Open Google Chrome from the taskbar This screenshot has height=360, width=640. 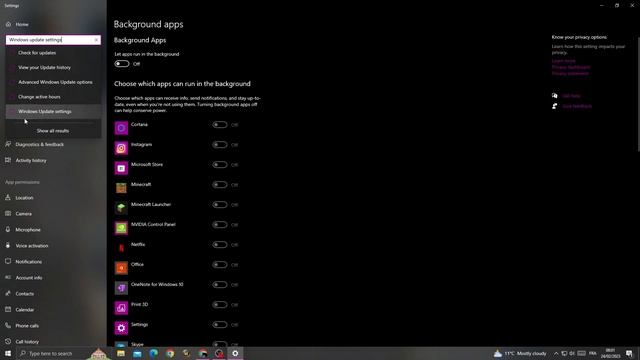tap(170, 353)
